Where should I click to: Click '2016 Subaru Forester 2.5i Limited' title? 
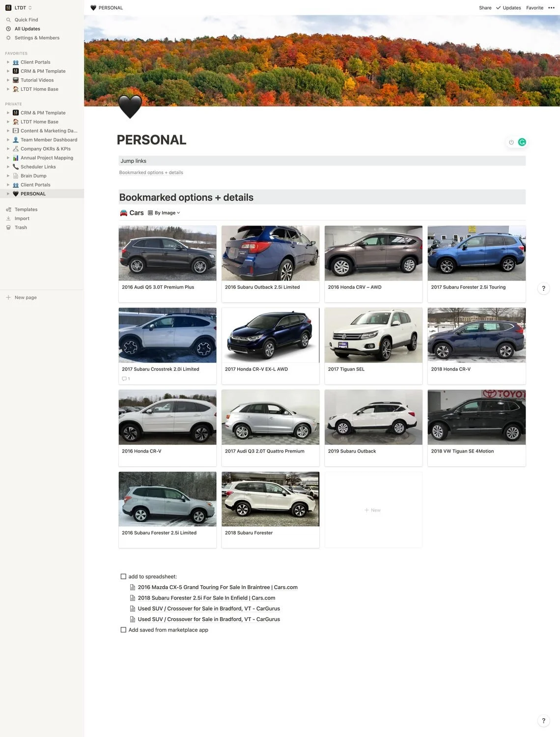159,533
